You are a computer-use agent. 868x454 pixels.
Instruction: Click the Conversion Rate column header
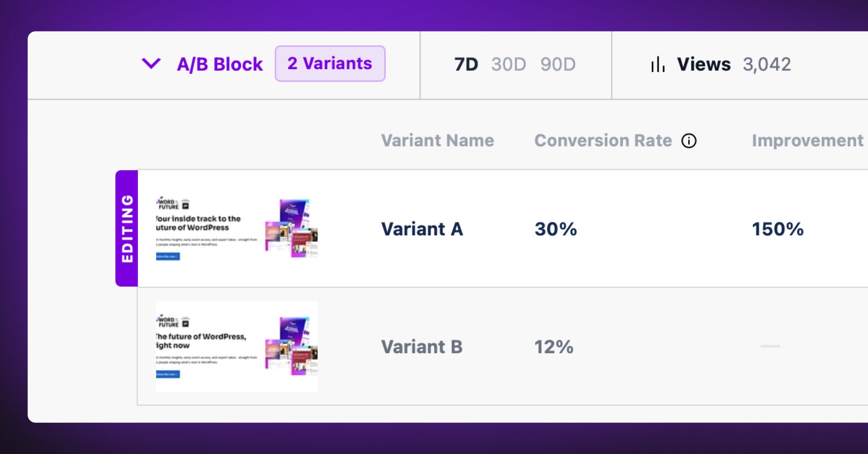point(603,140)
